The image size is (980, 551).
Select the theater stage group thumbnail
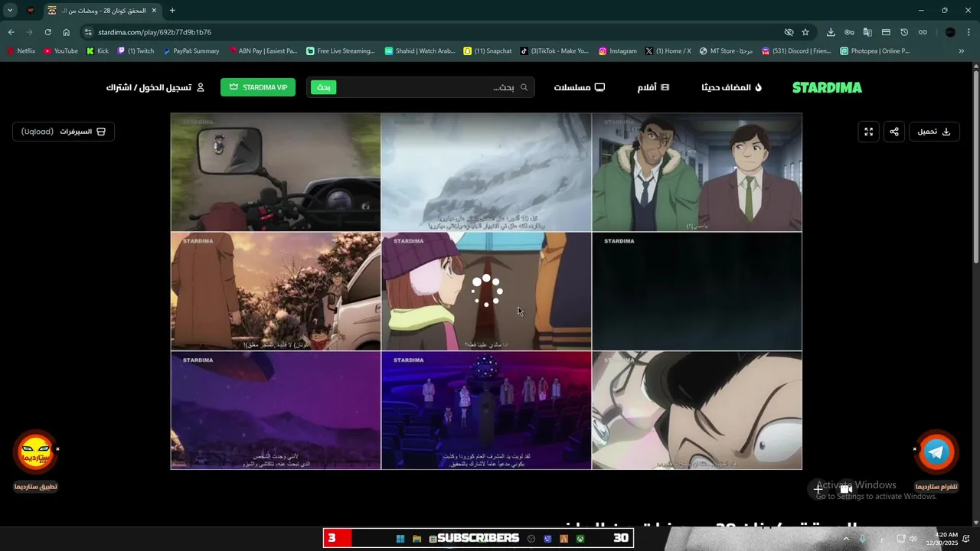pos(486,410)
